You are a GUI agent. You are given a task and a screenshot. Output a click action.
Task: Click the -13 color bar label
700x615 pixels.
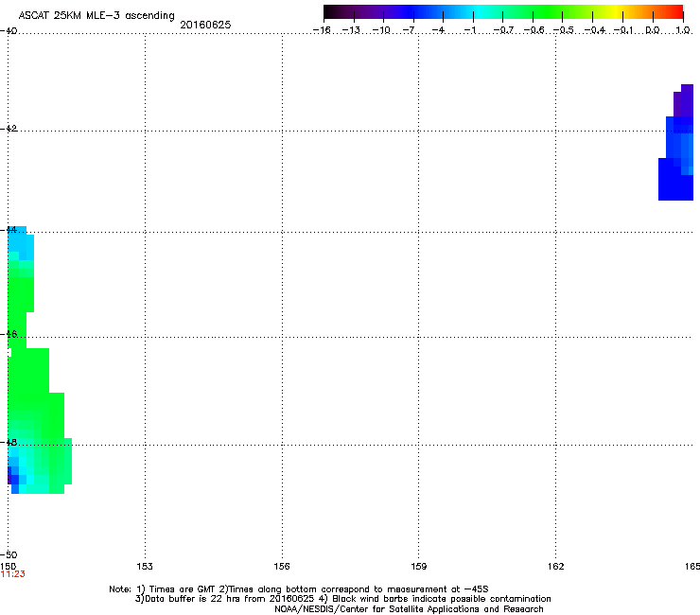coord(351,30)
